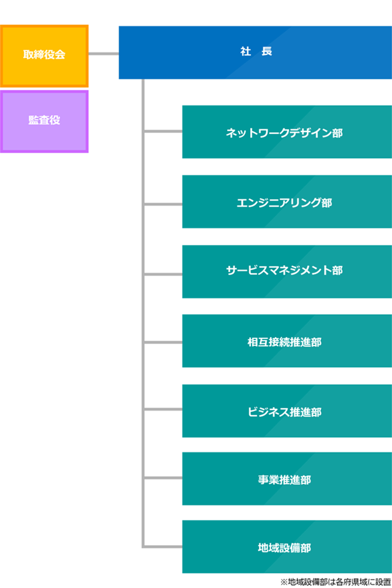This screenshot has height=588, width=392.
Task: Click the 地域設備部 footnote text
Action: pos(335,582)
